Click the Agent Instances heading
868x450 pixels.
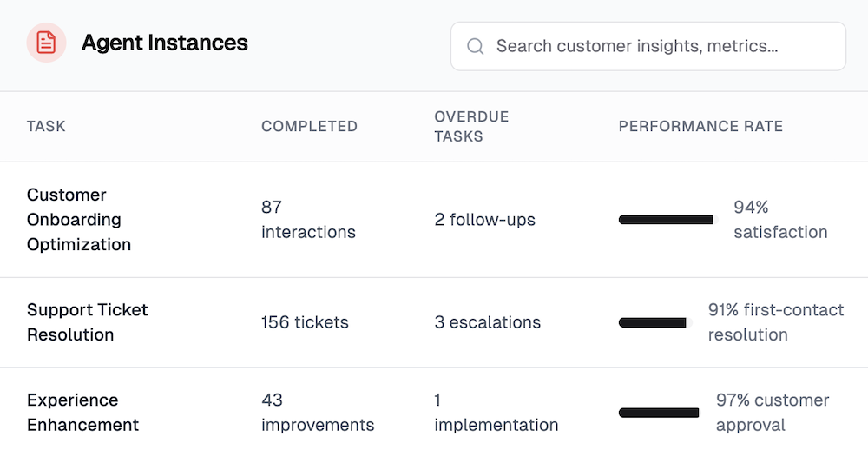click(165, 43)
